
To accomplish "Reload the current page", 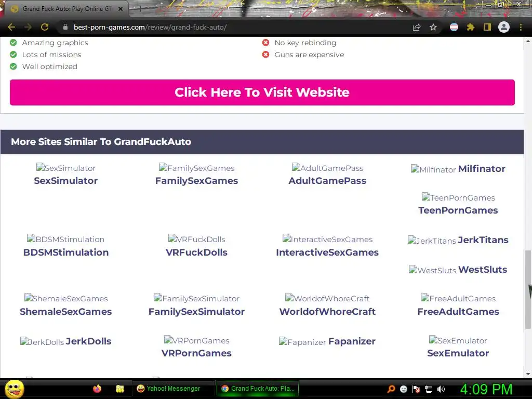I will tap(45, 27).
